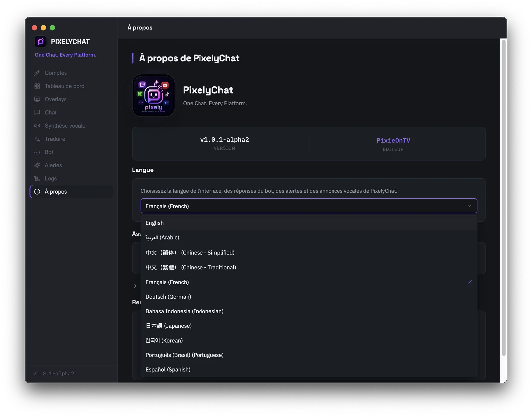Choose Español (Spanish) option
This screenshot has height=416, width=532.
309,370
